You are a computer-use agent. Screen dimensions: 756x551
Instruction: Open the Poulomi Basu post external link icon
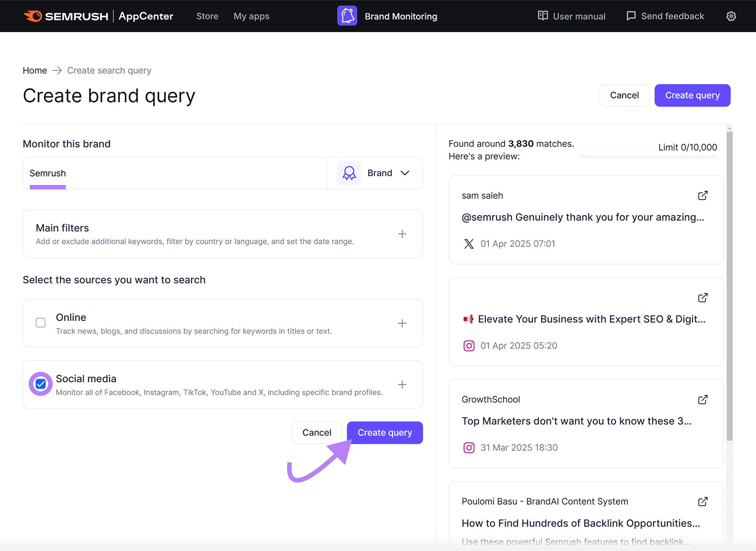coord(703,501)
